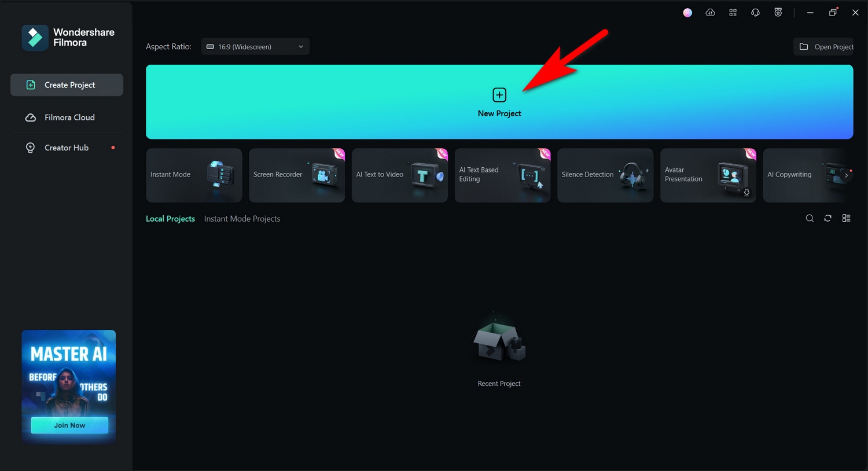Show more feature cards with right chevron

click(x=847, y=175)
